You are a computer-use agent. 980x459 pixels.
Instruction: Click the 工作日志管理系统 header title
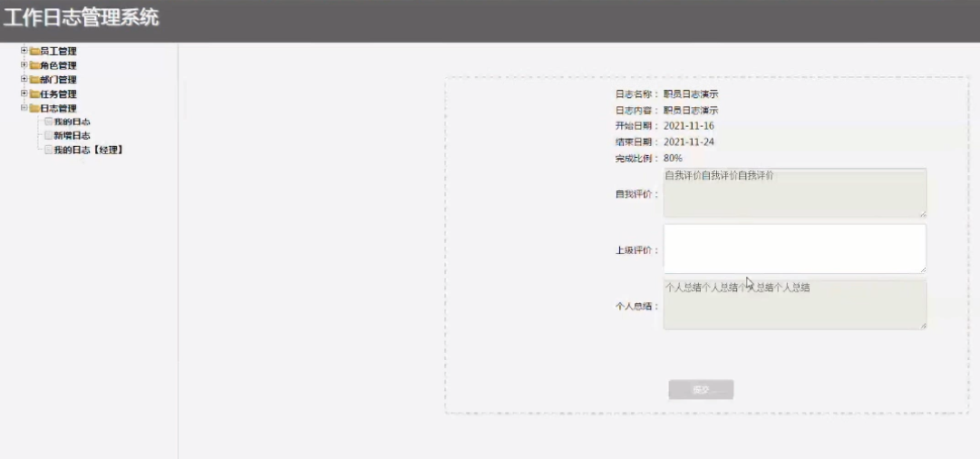(x=81, y=17)
